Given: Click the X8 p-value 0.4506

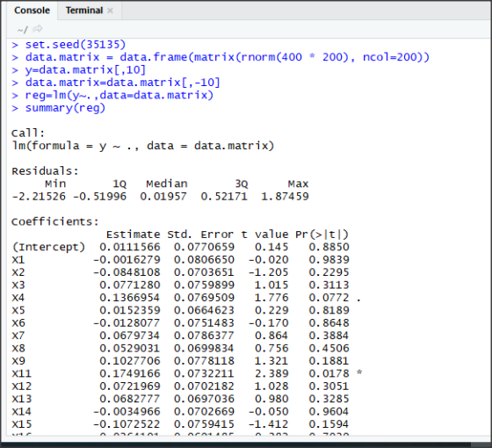Looking at the screenshot, I should coord(329,348).
